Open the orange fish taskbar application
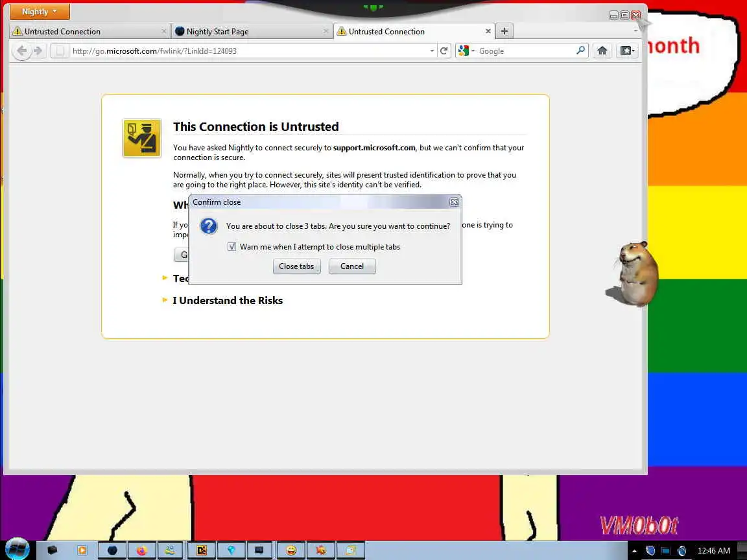The width and height of the screenshot is (747, 560). (321, 550)
